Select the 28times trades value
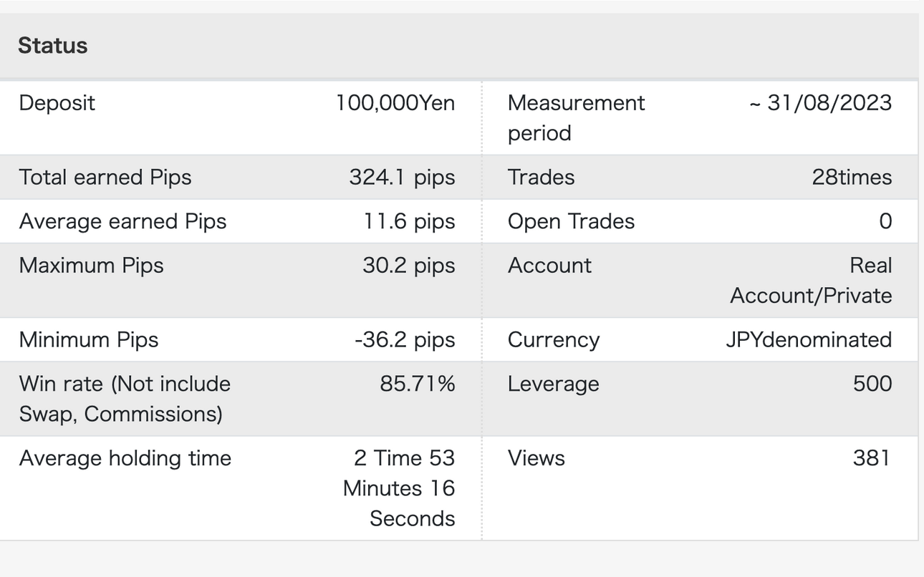 click(x=852, y=178)
